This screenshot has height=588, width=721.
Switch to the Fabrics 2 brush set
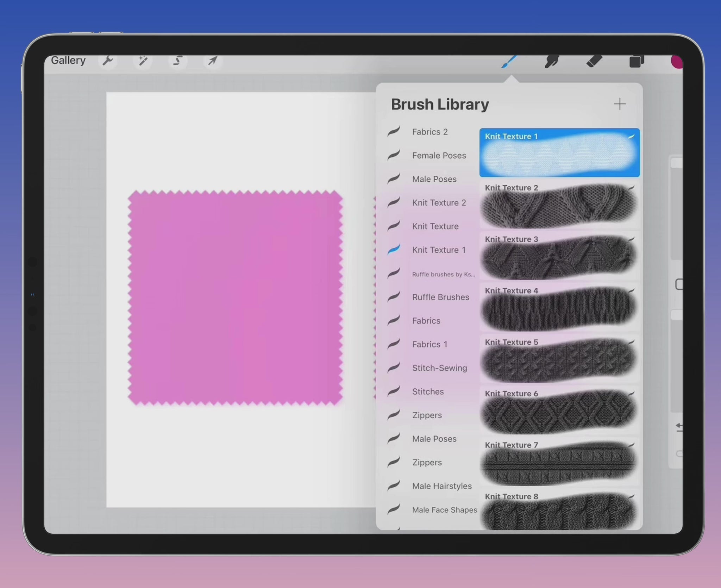pos(430,132)
